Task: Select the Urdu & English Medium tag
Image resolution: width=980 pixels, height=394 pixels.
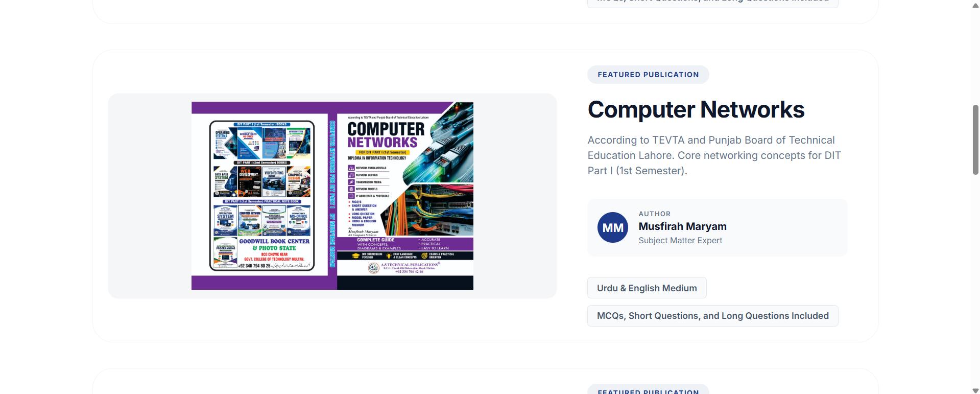Action: 647,288
